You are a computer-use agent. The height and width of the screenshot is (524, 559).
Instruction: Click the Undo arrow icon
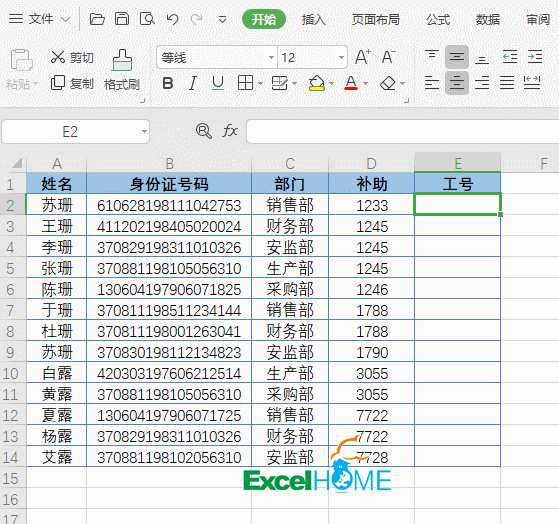tap(173, 19)
